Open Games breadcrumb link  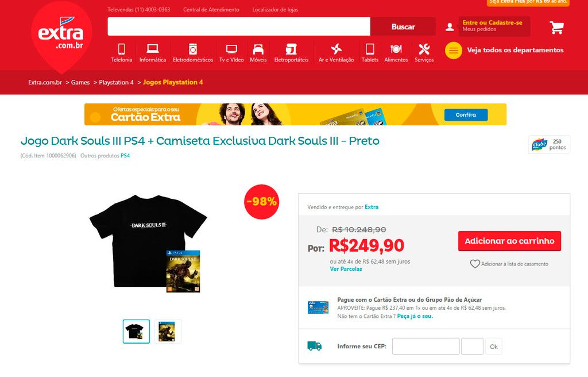coord(80,82)
